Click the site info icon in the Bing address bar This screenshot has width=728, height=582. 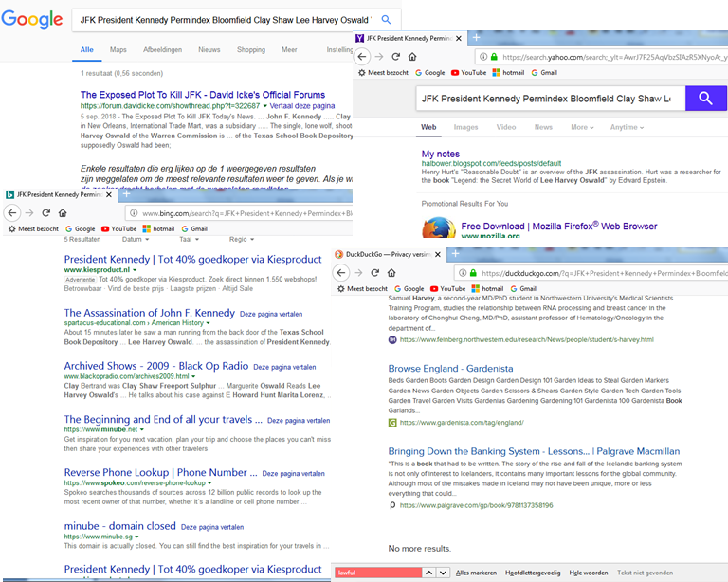tap(134, 213)
